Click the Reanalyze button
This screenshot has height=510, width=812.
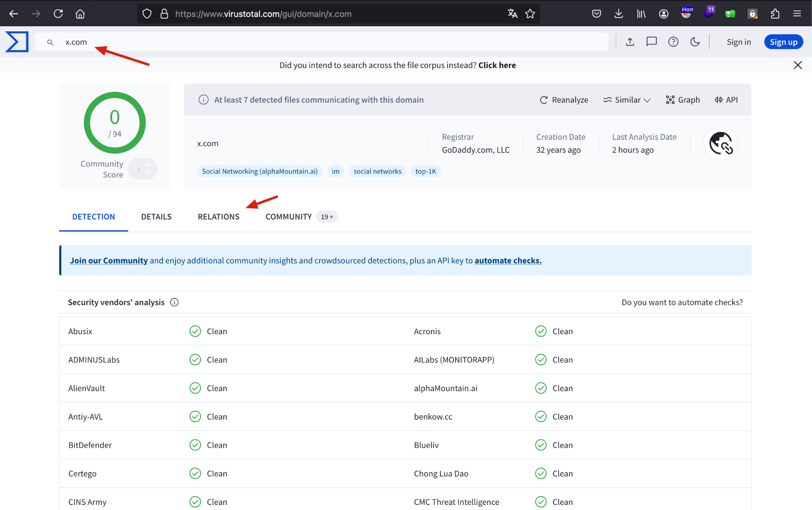coord(564,100)
